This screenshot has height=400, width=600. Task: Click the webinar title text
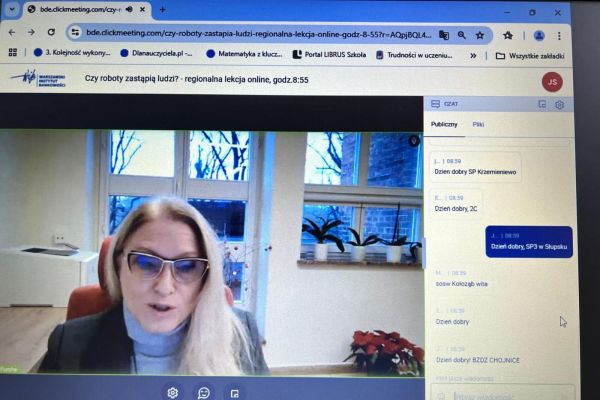pos(197,79)
